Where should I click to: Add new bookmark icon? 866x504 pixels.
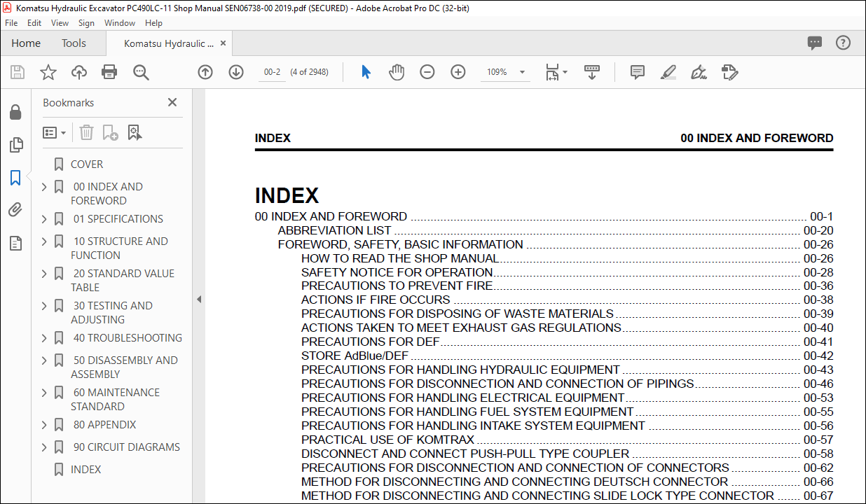point(110,132)
